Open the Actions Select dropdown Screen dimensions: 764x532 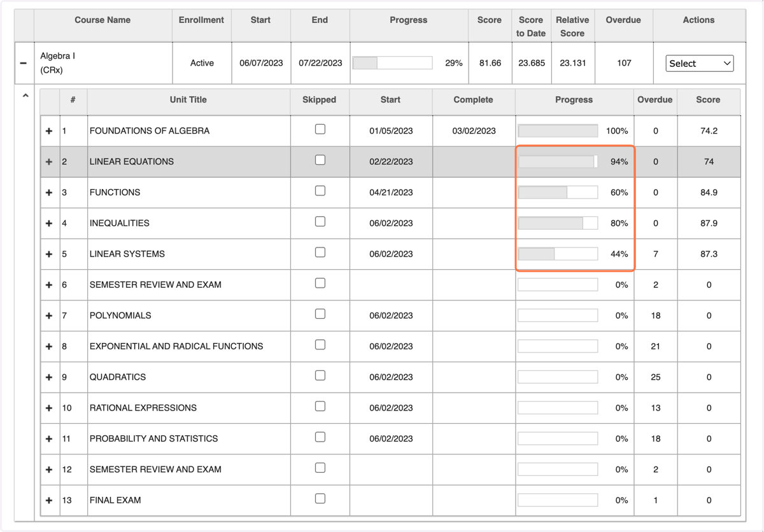tap(699, 64)
